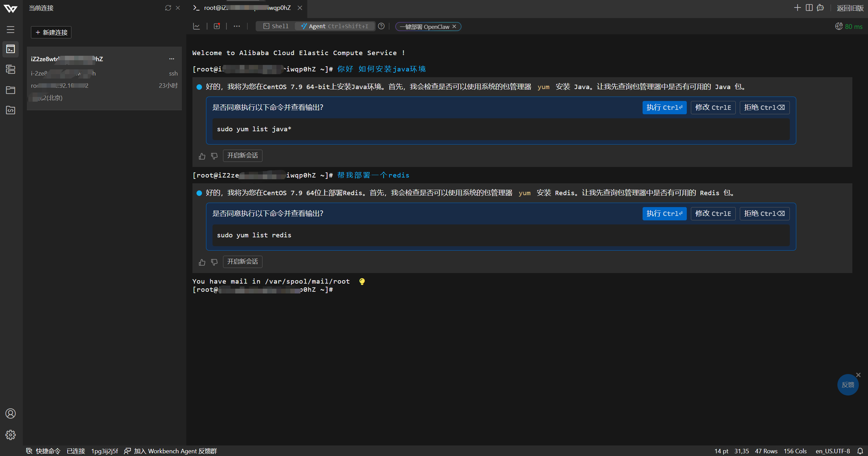Open the host list icon in the sidebar
Screen dimensions: 868x456
pyautogui.click(x=11, y=69)
